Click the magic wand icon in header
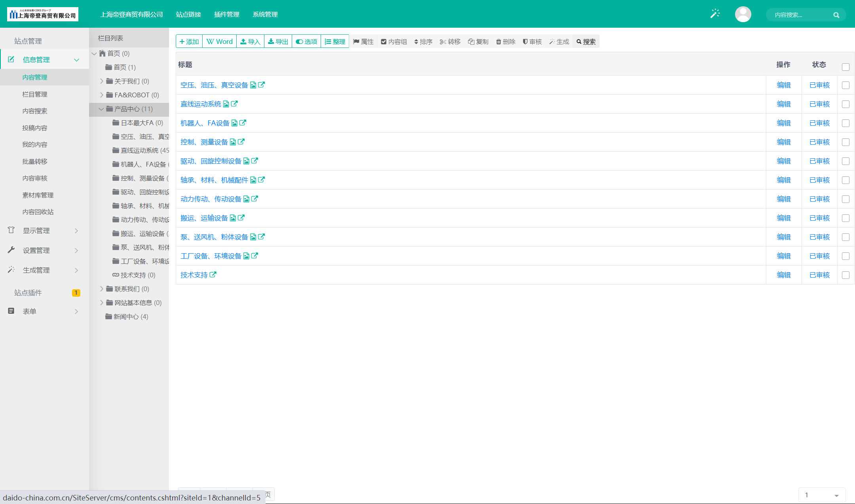 coord(715,14)
